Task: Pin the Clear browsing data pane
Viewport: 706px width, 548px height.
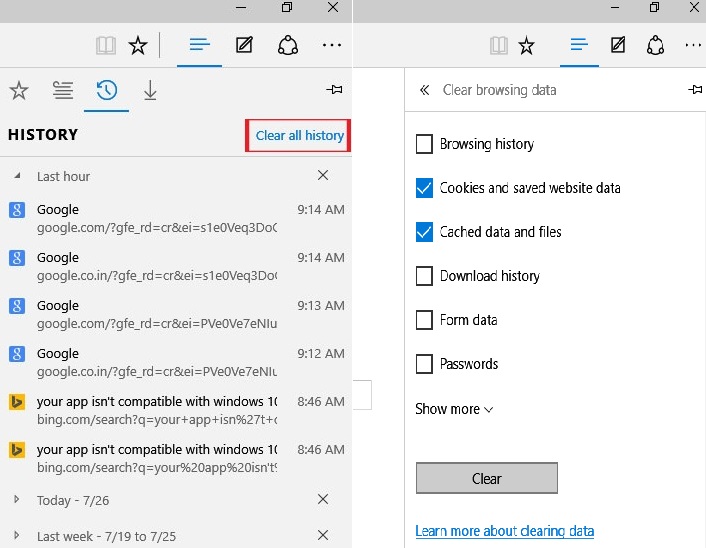Action: [x=695, y=90]
